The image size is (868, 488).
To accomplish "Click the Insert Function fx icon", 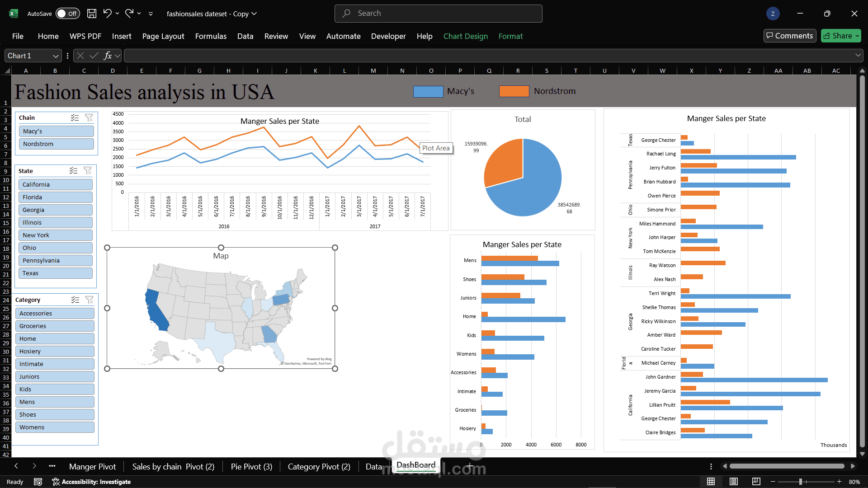I will click(x=108, y=56).
